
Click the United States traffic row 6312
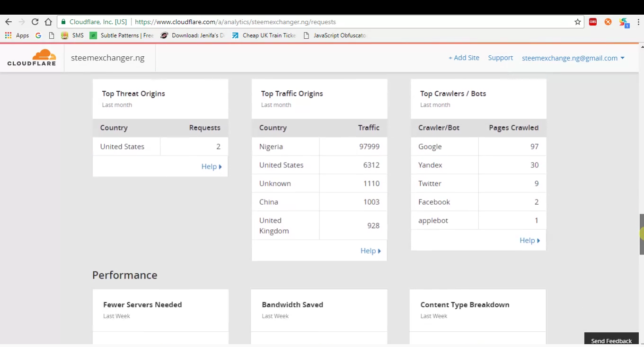[x=319, y=165]
